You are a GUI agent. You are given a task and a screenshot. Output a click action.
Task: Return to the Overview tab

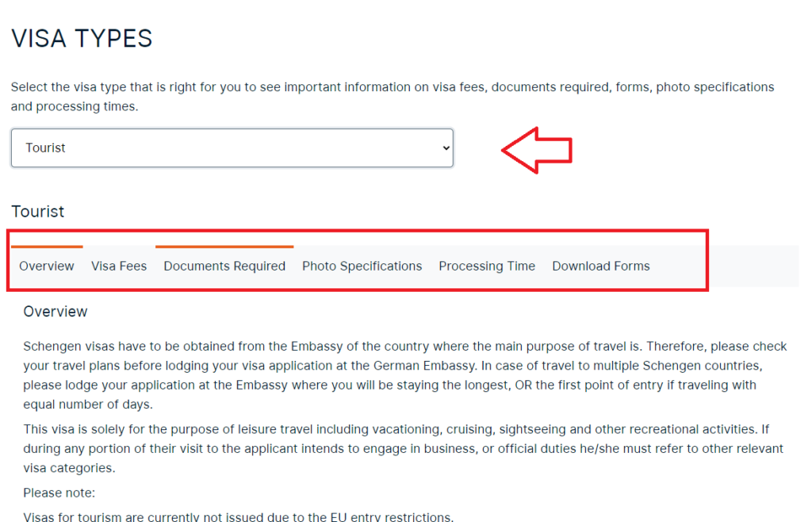pos(46,266)
